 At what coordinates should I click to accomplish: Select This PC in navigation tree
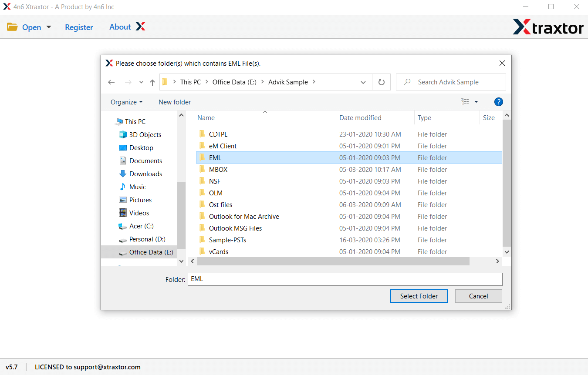pos(130,121)
